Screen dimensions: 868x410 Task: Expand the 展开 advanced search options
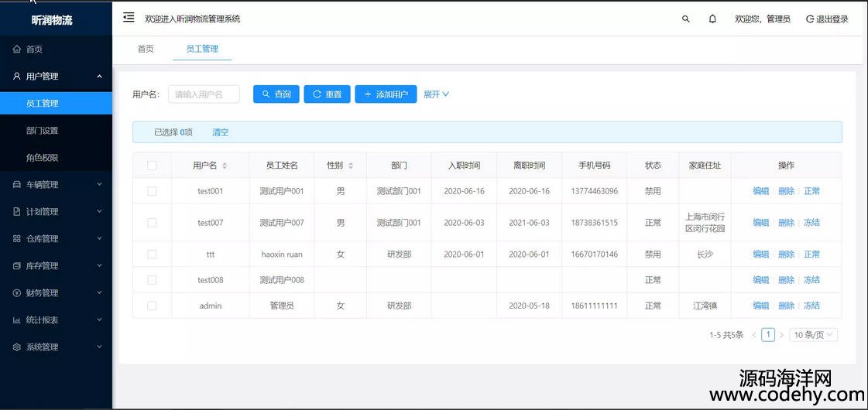436,94
